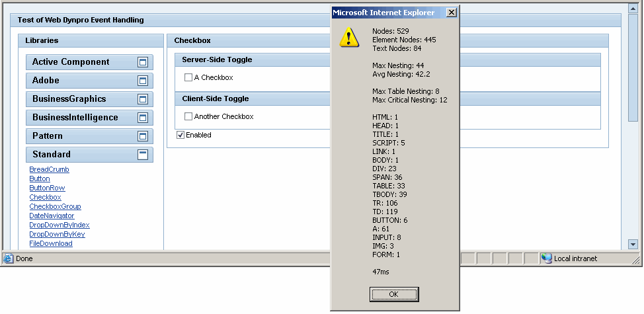Image resolution: width=644 pixels, height=314 pixels.
Task: Check the 'Another Checkbox' option
Action: pos(188,116)
